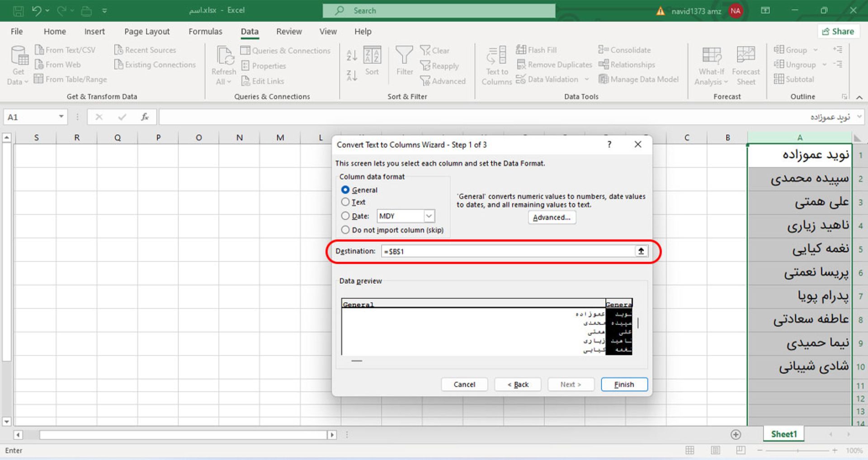Screen dimensions: 868x460
Task: Click the Insert Function fx icon
Action: pyautogui.click(x=145, y=117)
